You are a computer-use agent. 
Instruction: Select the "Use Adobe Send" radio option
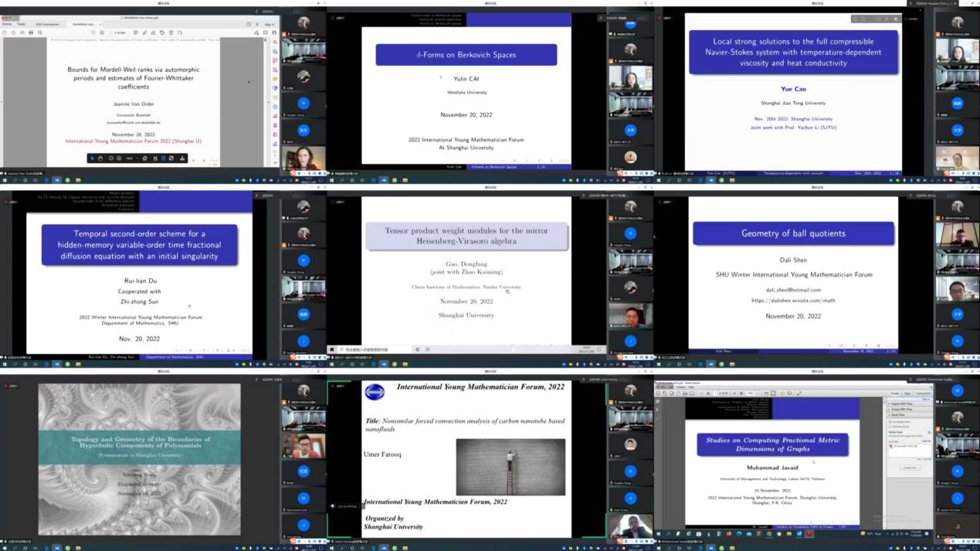click(891, 421)
